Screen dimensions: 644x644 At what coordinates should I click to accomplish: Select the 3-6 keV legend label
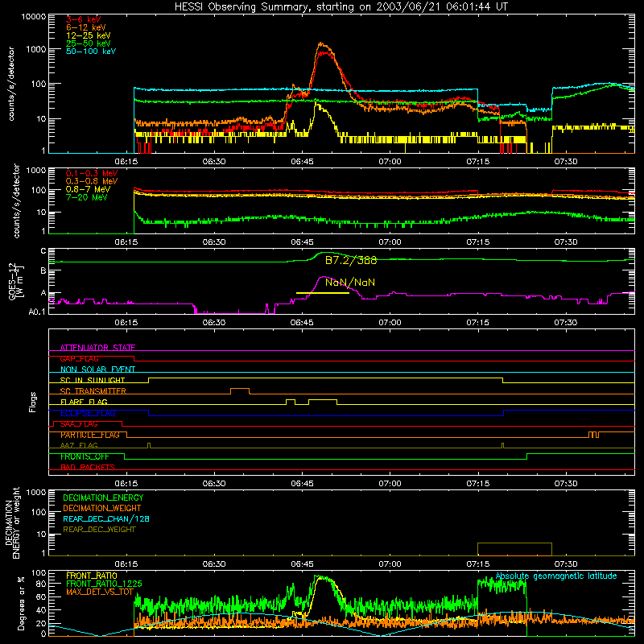click(x=84, y=19)
